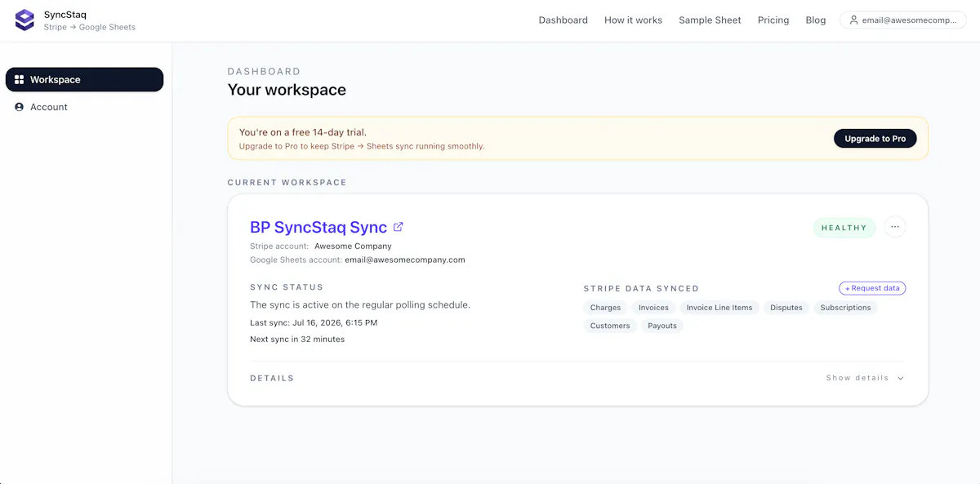This screenshot has height=484, width=980.
Task: Go to the Pricing page
Action: pos(773,20)
